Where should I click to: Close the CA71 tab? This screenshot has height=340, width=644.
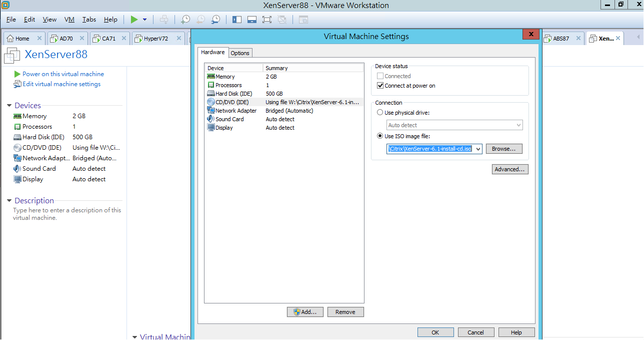click(123, 39)
